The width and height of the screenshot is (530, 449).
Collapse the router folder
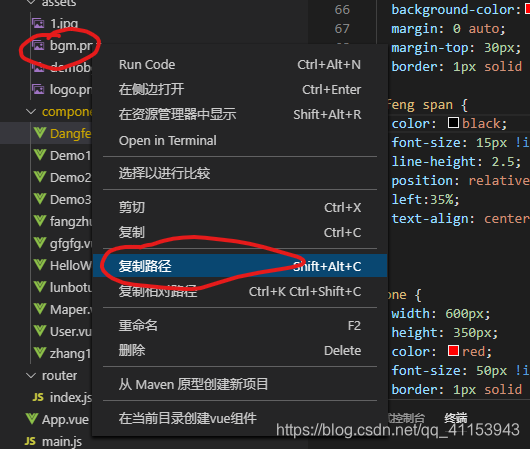(31, 375)
